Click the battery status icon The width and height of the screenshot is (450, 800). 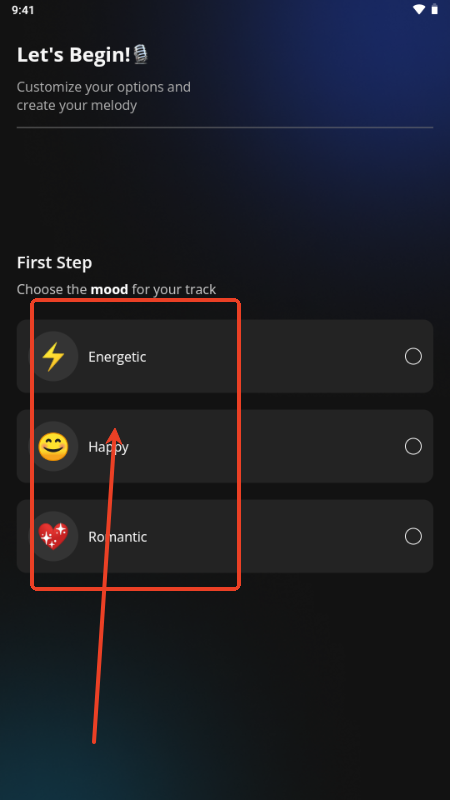435,9
